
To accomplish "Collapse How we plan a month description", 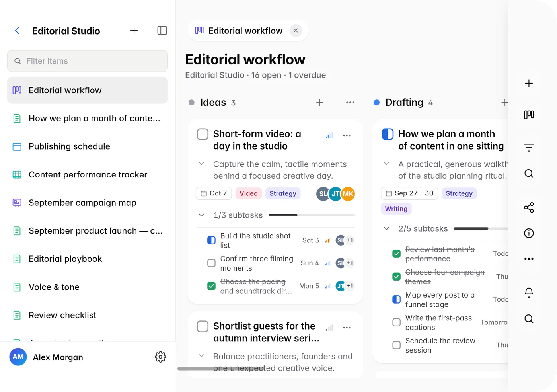I will click(387, 164).
